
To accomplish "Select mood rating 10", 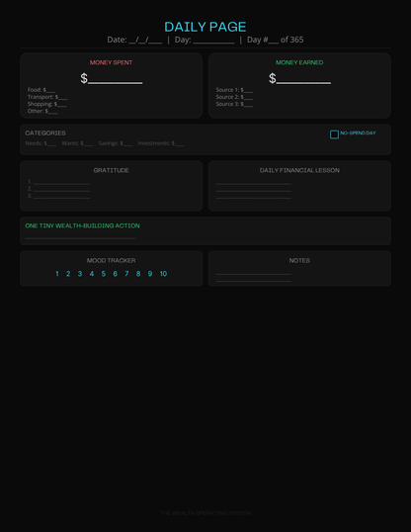I will tap(163, 274).
